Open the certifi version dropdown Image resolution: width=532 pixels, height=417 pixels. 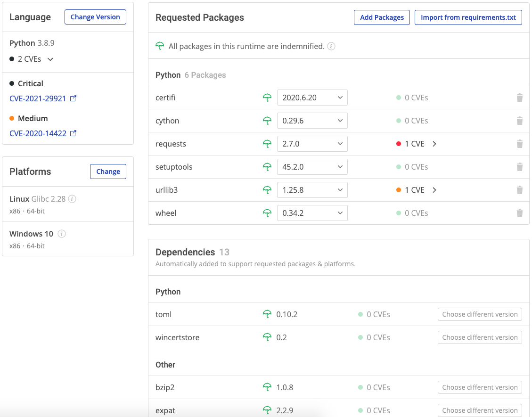[x=312, y=98]
